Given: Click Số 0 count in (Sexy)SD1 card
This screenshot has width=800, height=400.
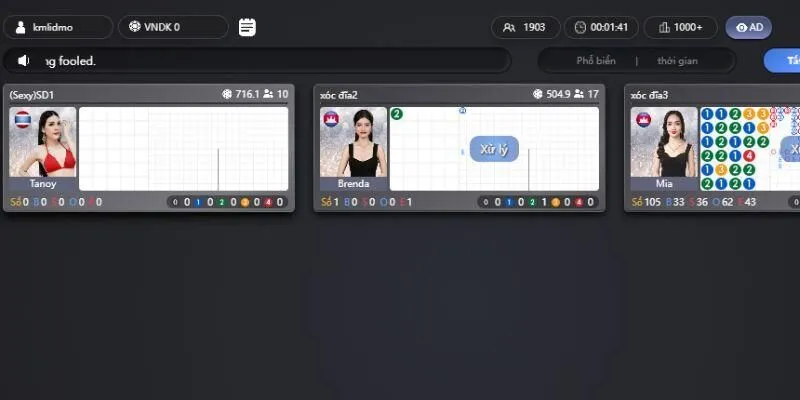Looking at the screenshot, I should coord(19,202).
